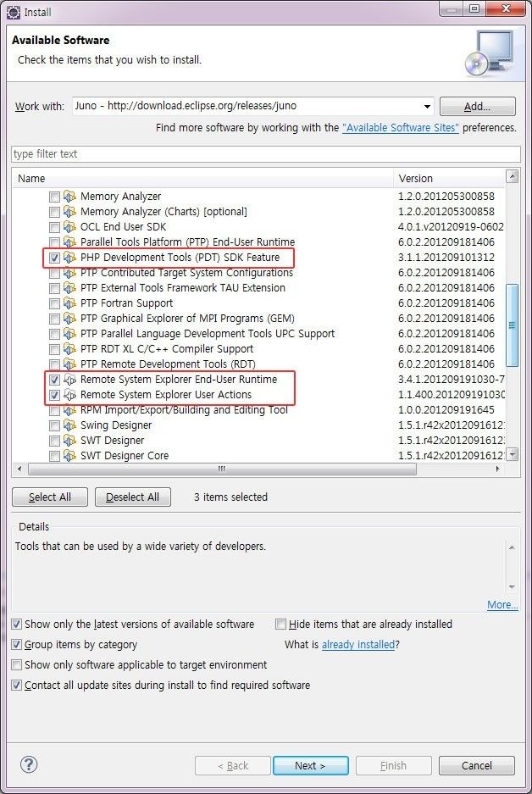This screenshot has width=532, height=794.
Task: Click the Parallel Tools Platform End-User Runtime icon
Action: click(69, 242)
